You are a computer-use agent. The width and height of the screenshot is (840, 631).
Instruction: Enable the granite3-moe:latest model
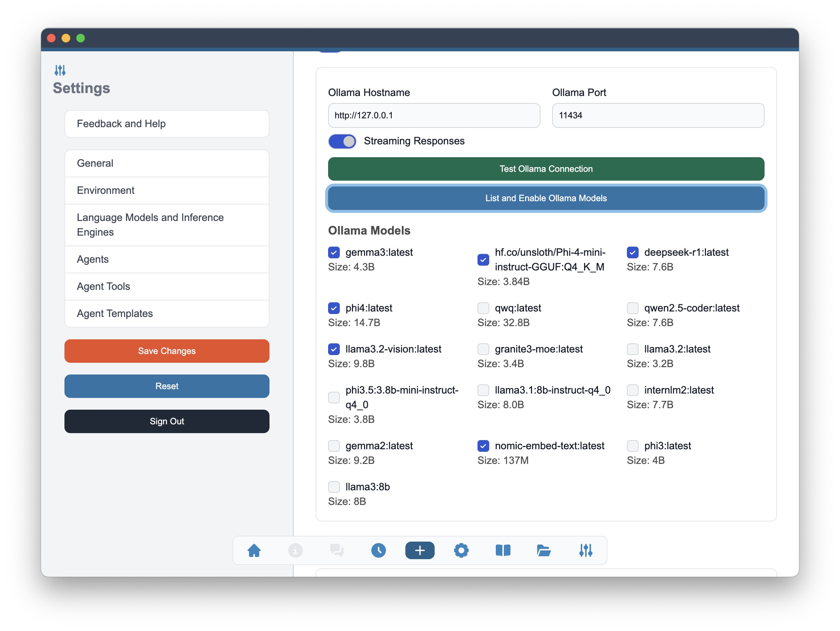point(483,349)
